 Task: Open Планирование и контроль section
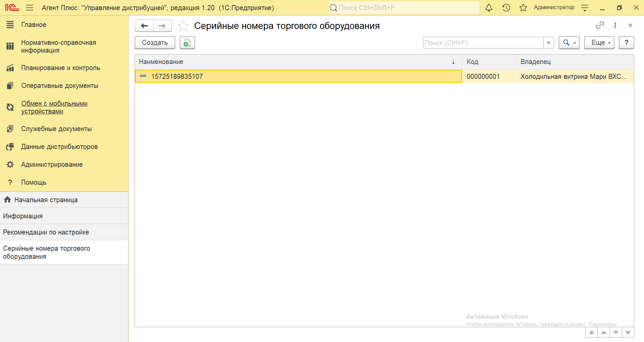pyautogui.click(x=64, y=68)
